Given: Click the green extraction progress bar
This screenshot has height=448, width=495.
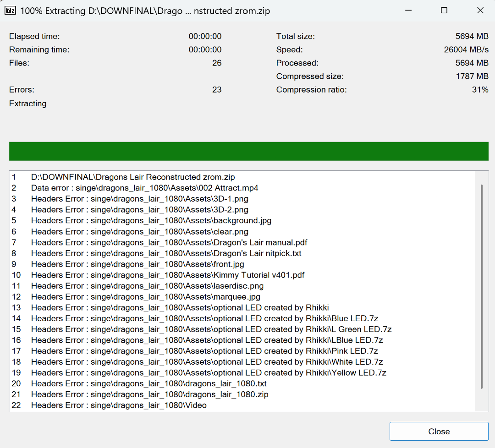Looking at the screenshot, I should pos(248,151).
